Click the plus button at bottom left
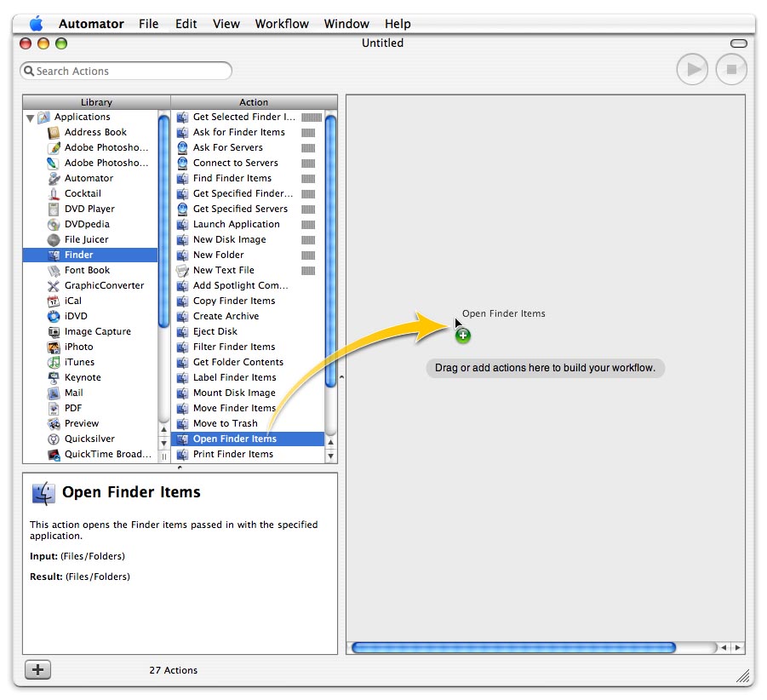 click(37, 670)
